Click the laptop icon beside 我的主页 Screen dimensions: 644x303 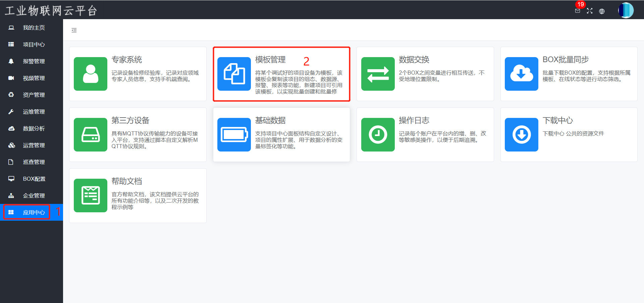tap(11, 28)
